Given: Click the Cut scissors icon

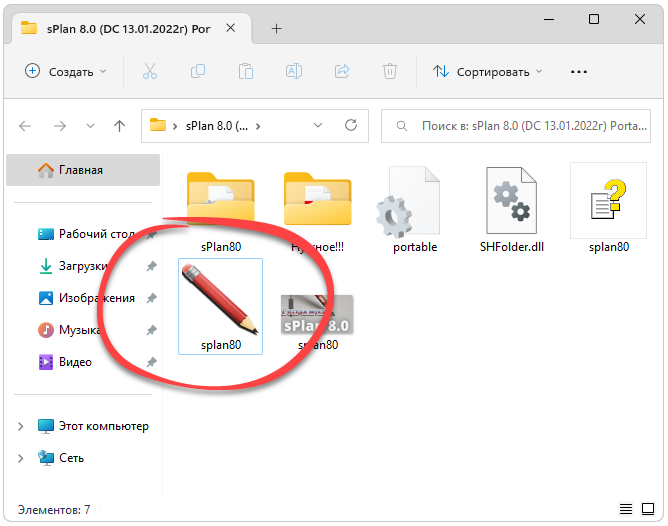Looking at the screenshot, I should click(150, 72).
